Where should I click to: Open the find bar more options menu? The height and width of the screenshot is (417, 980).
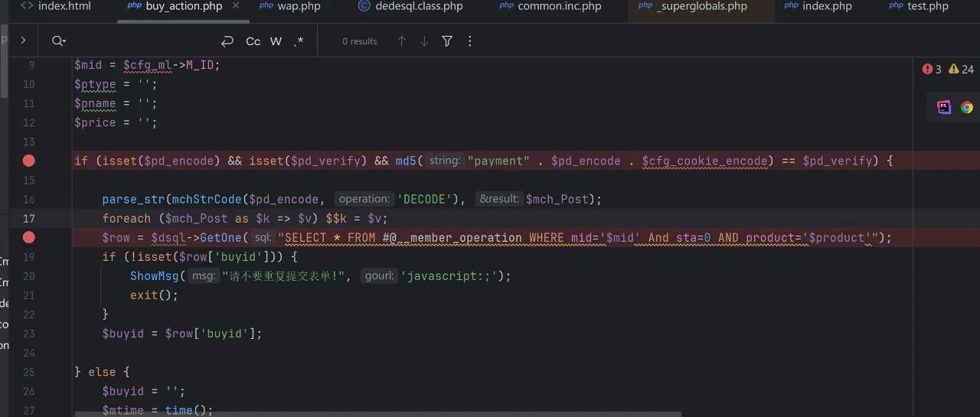click(470, 41)
